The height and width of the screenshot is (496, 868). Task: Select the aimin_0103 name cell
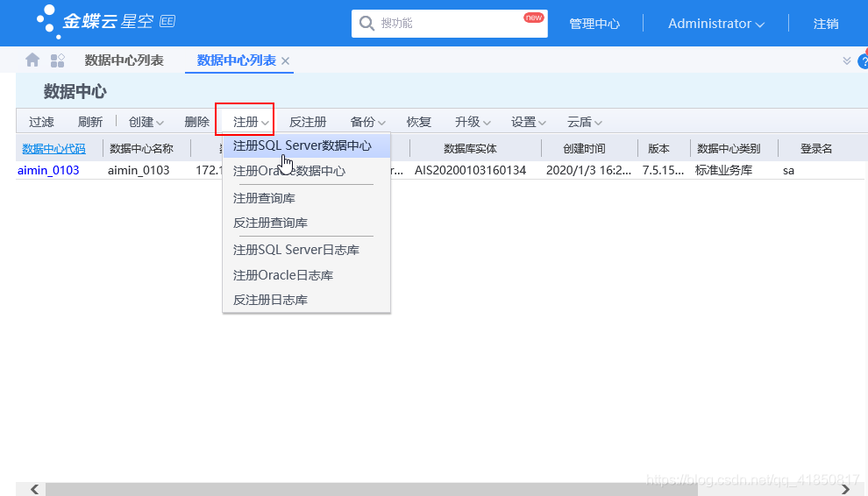coord(139,170)
